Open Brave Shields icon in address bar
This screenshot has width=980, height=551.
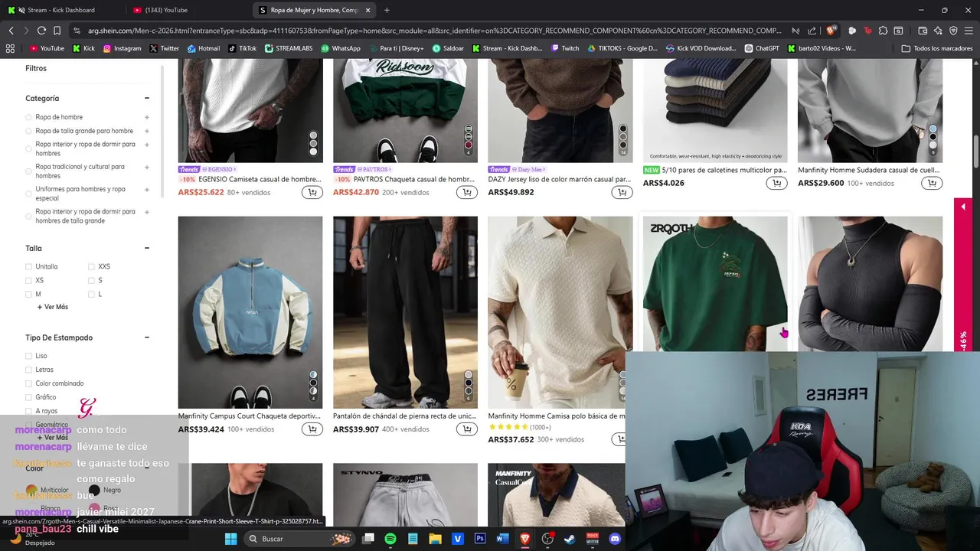pyautogui.click(x=831, y=31)
